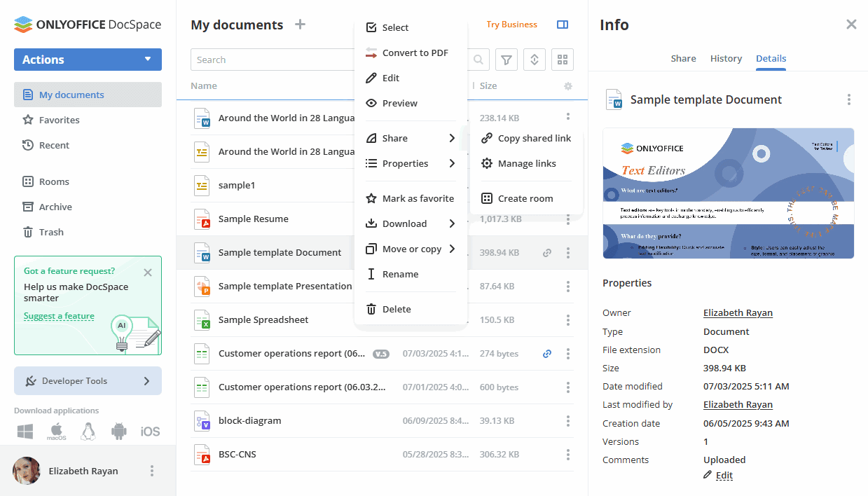Click the macOS download application icon
The height and width of the screenshot is (496, 868).
(x=57, y=432)
